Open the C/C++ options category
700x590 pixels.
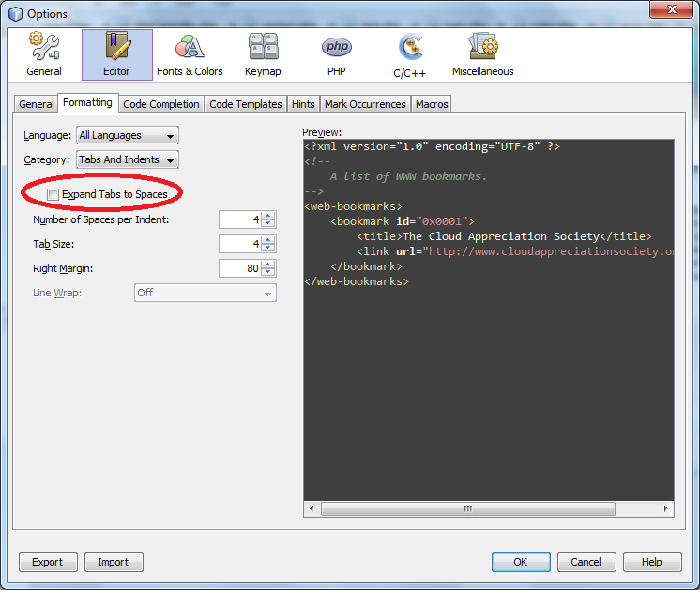click(x=410, y=55)
